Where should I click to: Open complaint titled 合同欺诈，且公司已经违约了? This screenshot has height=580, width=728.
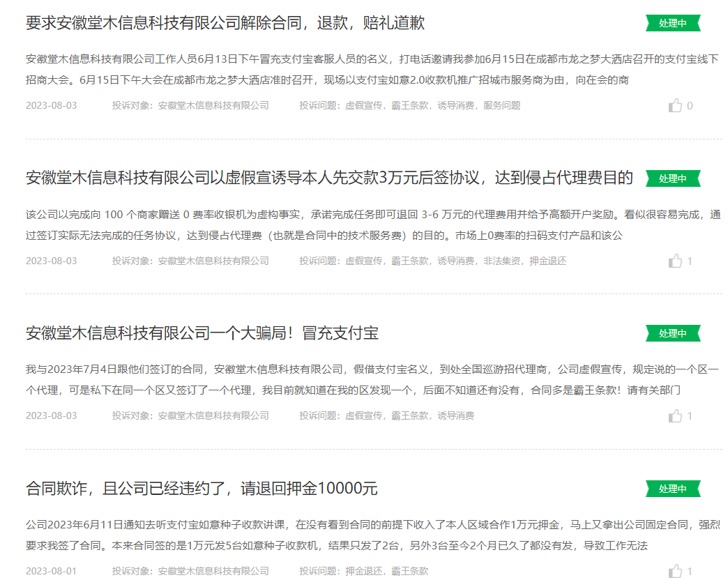tap(202, 488)
